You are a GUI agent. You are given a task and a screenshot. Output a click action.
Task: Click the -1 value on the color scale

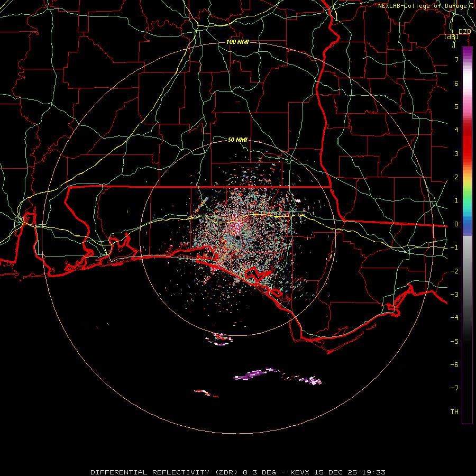point(454,248)
